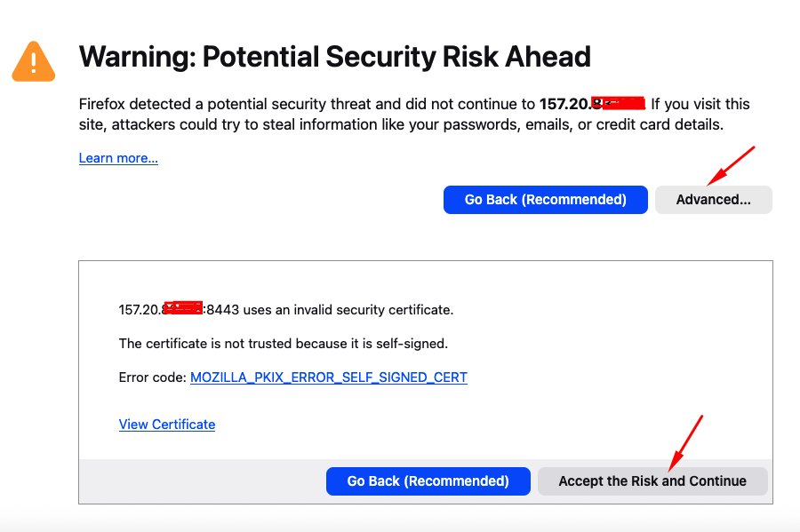The width and height of the screenshot is (800, 532).
Task: Click the "Error code:" label
Action: (x=152, y=377)
